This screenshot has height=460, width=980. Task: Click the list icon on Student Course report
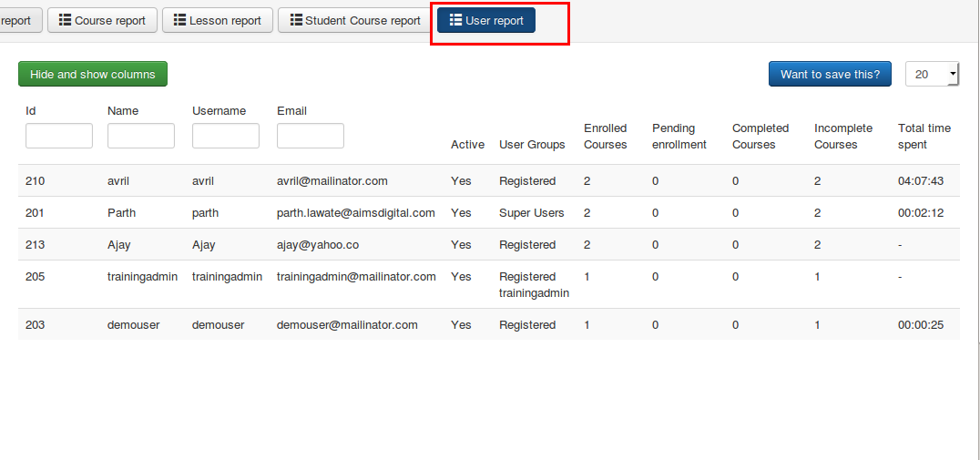click(296, 20)
